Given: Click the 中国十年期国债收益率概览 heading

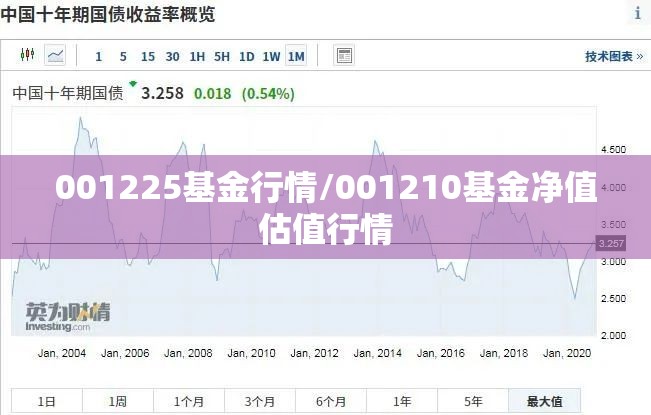Looking at the screenshot, I should 108,14.
